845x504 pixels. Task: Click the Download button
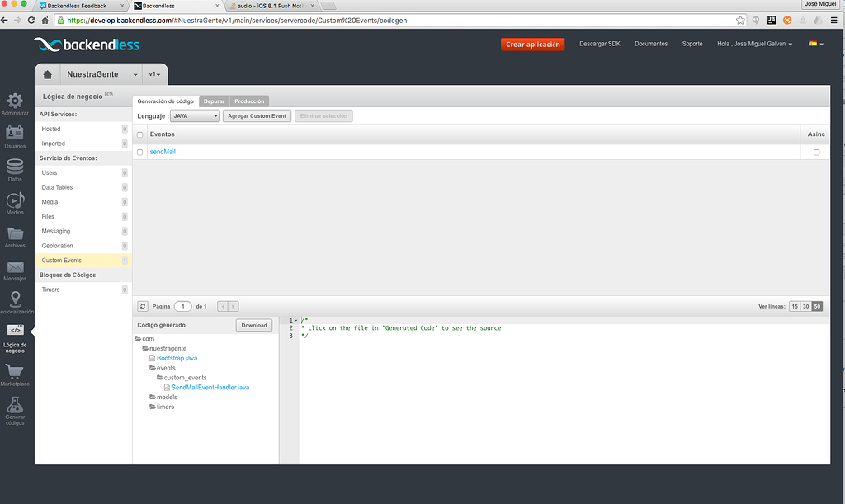pos(254,325)
